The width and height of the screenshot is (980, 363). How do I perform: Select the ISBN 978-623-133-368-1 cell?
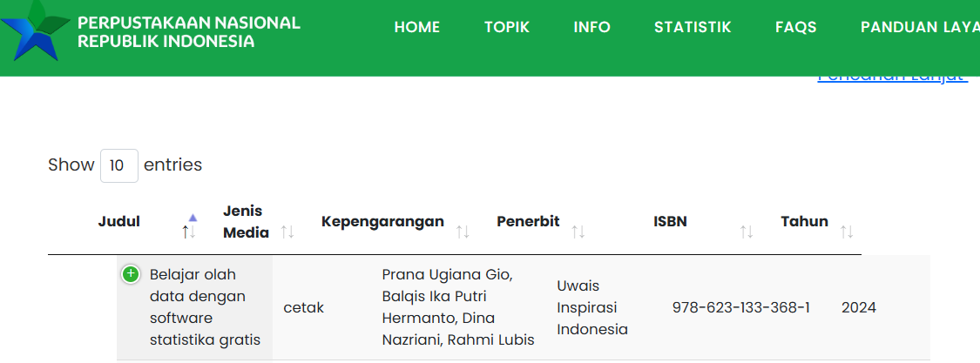(x=741, y=307)
